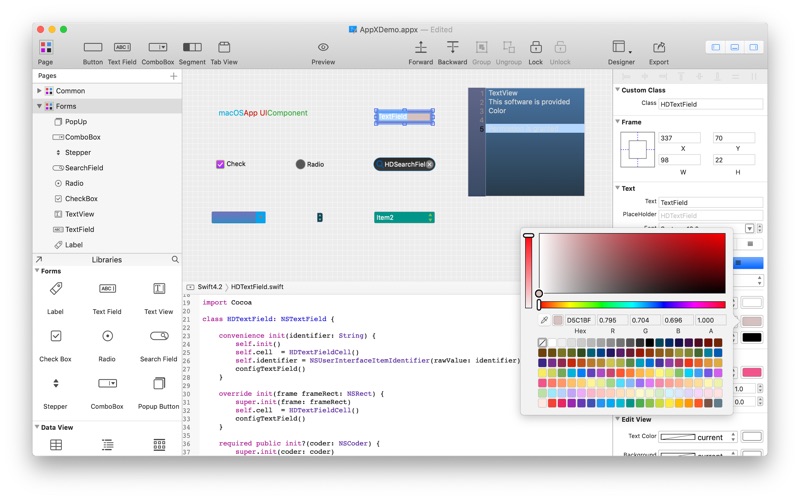Search the Libraries with magnifier icon

pos(175,260)
